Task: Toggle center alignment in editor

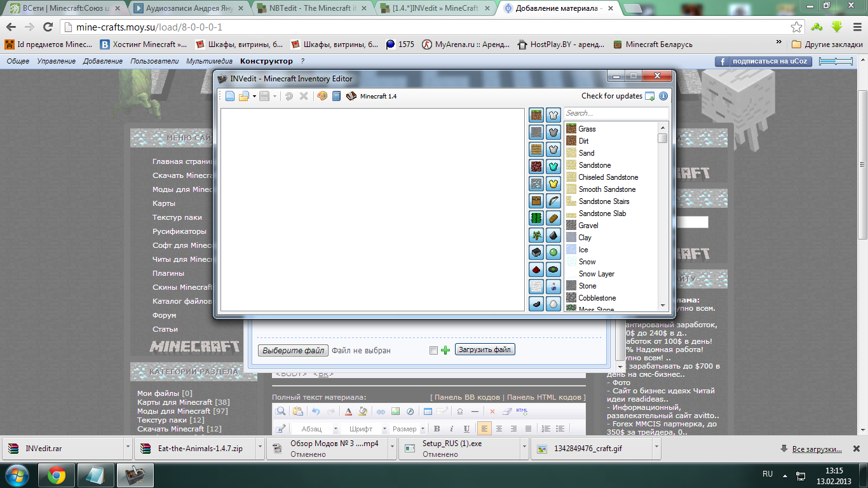Action: 499,429
